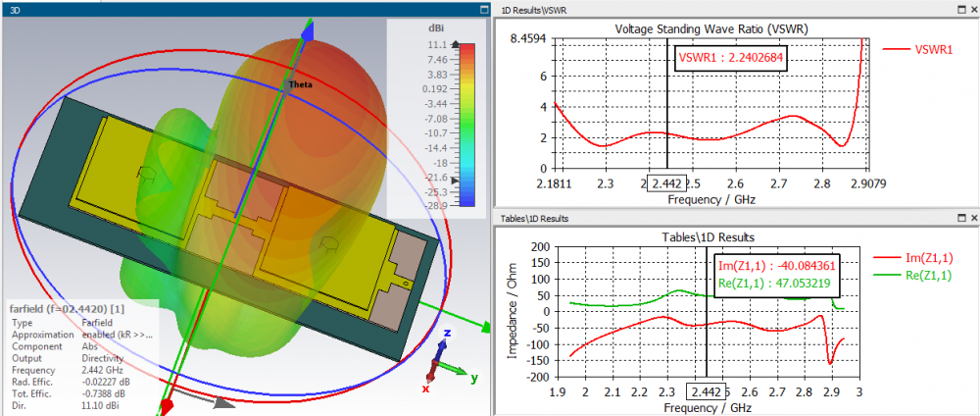Grab the upper color ramp marker at 11.1
Viewport: 980px width, 416px height.
[x=455, y=45]
